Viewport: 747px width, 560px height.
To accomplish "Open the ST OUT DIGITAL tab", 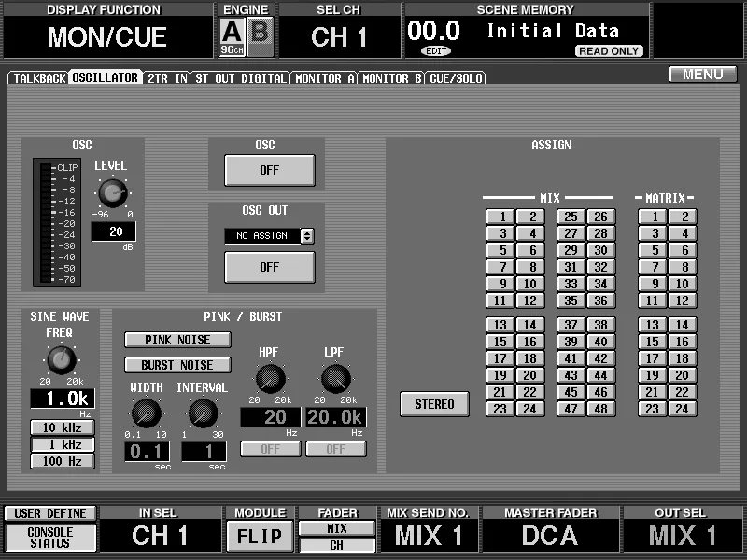I will pyautogui.click(x=241, y=78).
